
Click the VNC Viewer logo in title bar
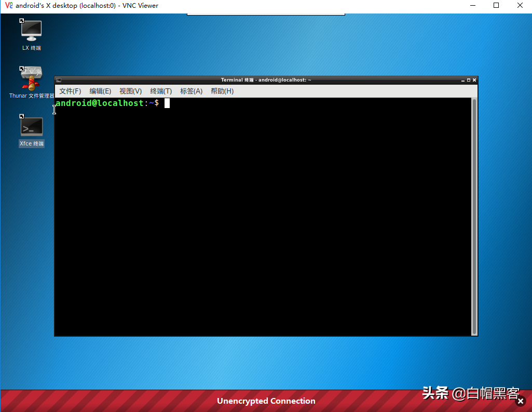[x=8, y=6]
